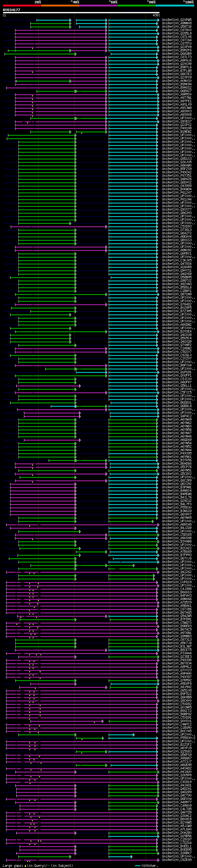Select hit UniRef100_Q15G83
The height and width of the screenshot is (868, 197).
(x=176, y=751)
